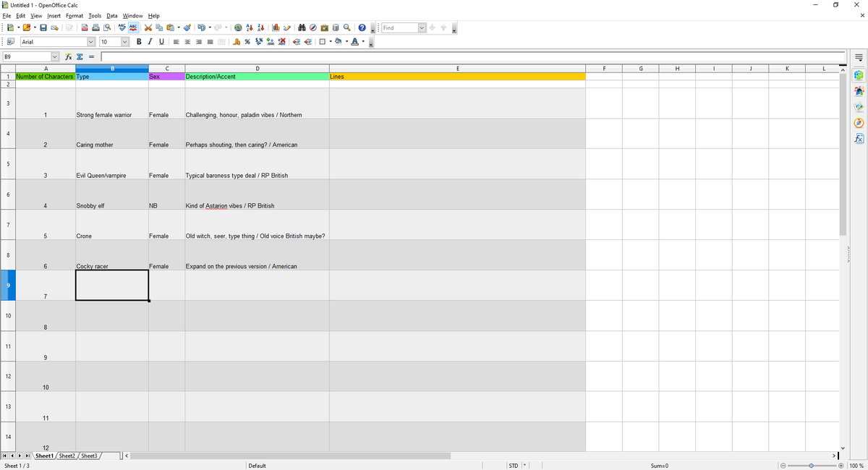
Task: Click Merge Cells icon in formatting bar
Action: [221, 41]
